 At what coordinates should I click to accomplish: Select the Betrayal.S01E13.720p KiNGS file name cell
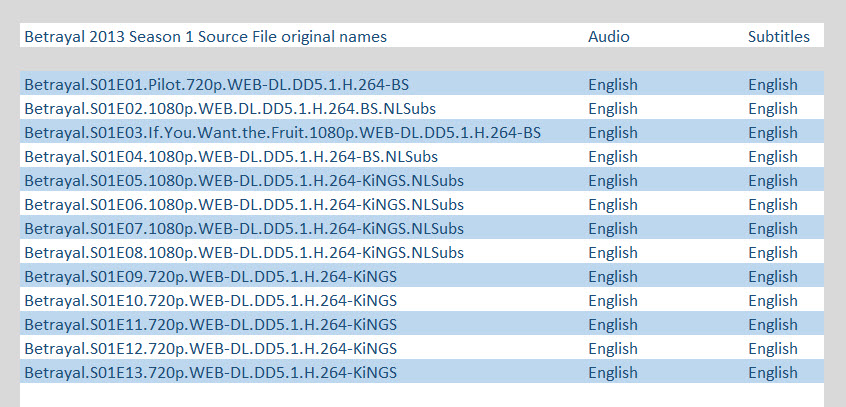click(x=210, y=373)
